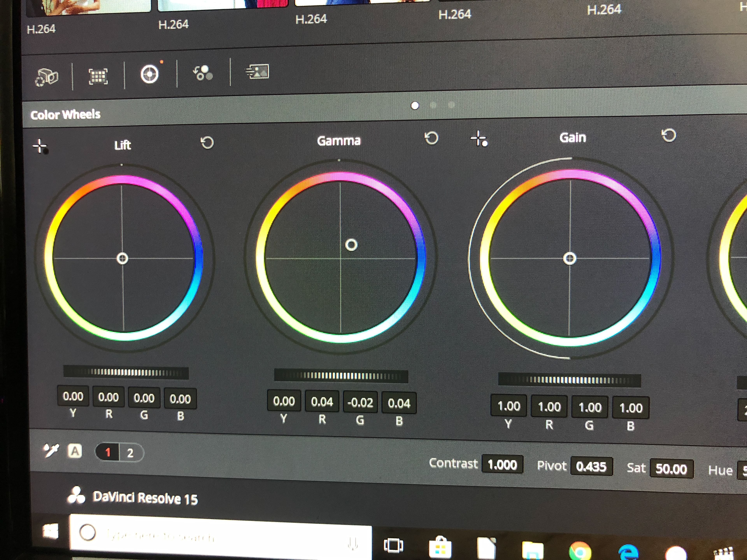Viewport: 747px width, 560px height.
Task: Reset the Lift color wheel
Action: click(207, 143)
